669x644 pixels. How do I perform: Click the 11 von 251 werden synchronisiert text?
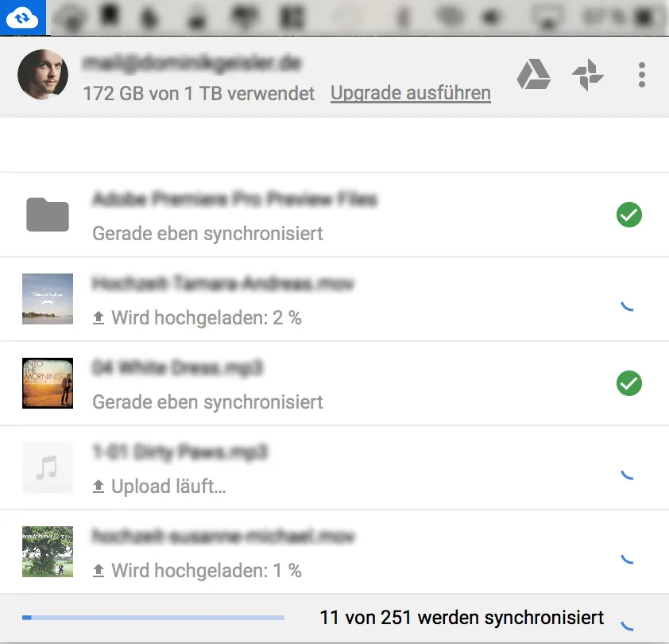click(x=462, y=618)
